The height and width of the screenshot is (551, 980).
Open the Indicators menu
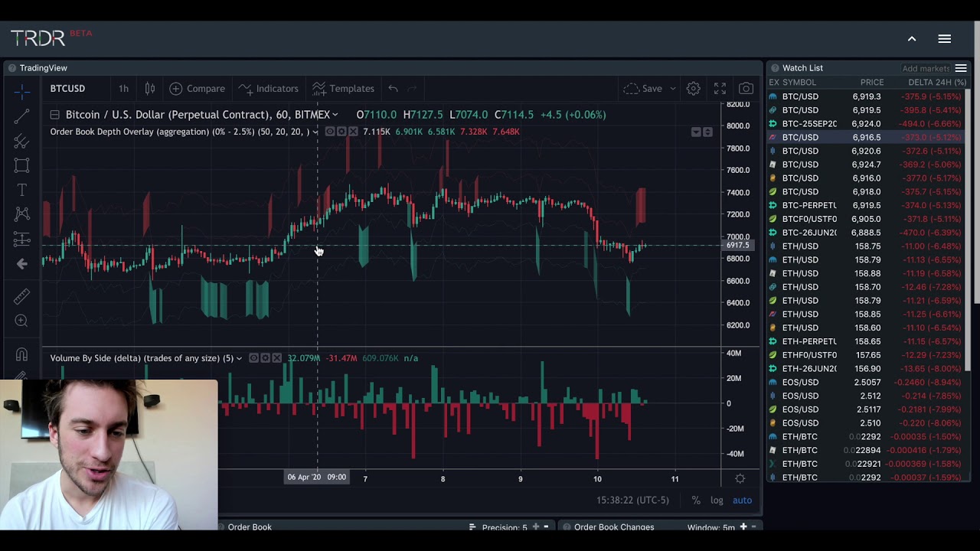[x=268, y=89]
